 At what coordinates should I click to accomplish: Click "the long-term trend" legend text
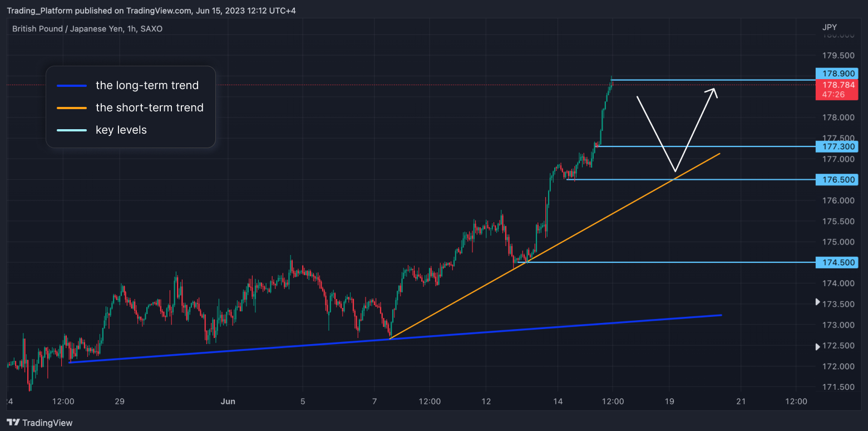click(147, 86)
